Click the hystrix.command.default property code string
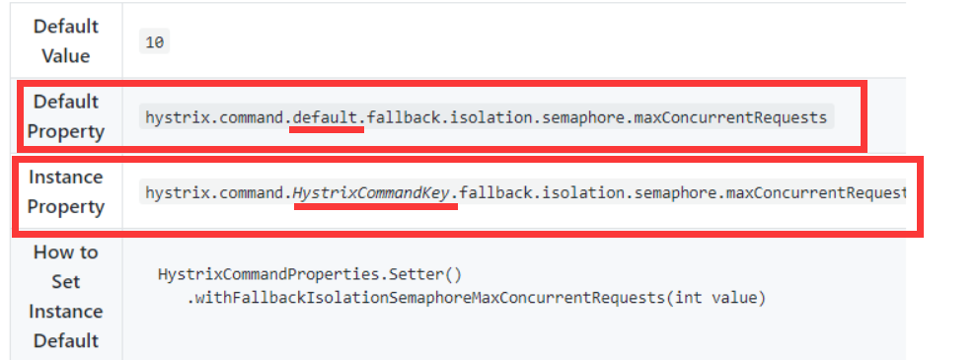The image size is (980, 360). pyautogui.click(x=487, y=116)
